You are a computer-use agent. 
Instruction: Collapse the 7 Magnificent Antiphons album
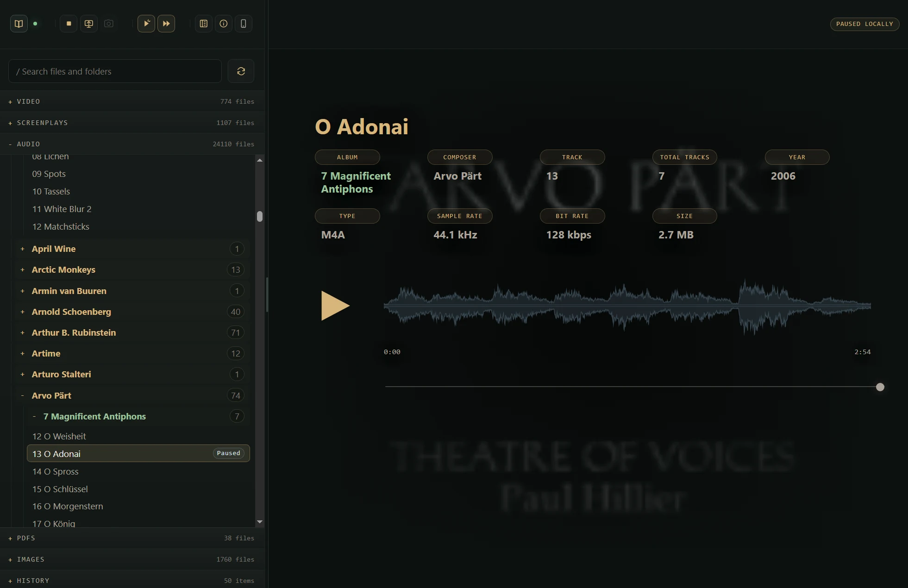[138, 416]
